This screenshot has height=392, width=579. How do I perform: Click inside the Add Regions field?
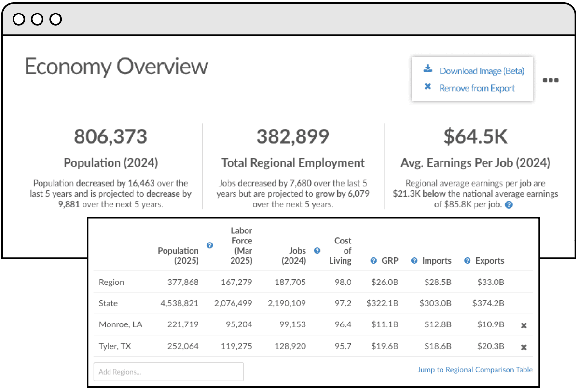pos(168,371)
